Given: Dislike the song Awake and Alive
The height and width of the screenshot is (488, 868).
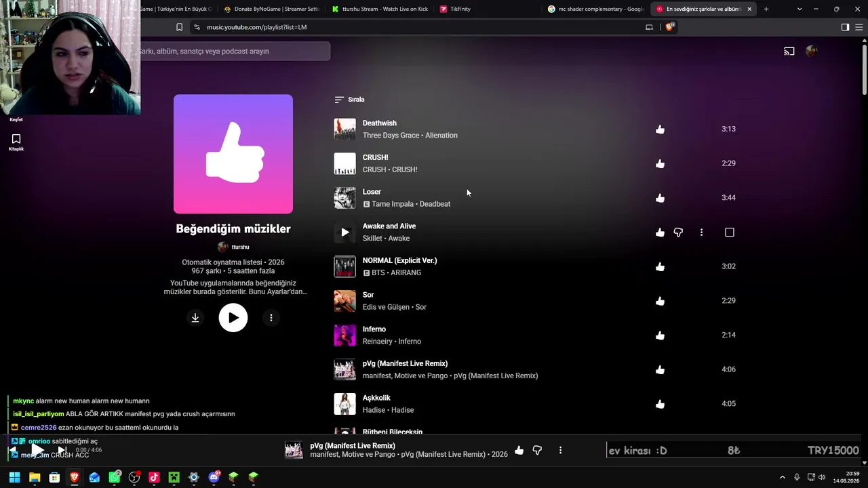Looking at the screenshot, I should (678, 232).
